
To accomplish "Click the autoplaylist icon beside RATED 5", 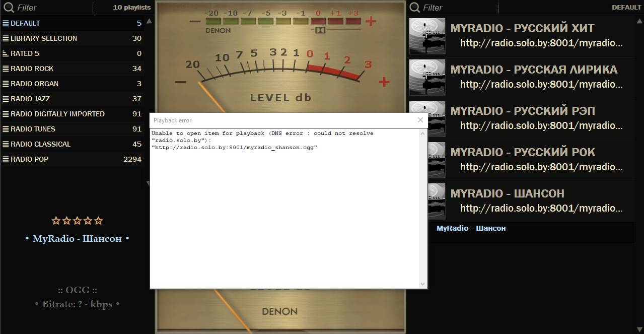I will (x=6, y=53).
